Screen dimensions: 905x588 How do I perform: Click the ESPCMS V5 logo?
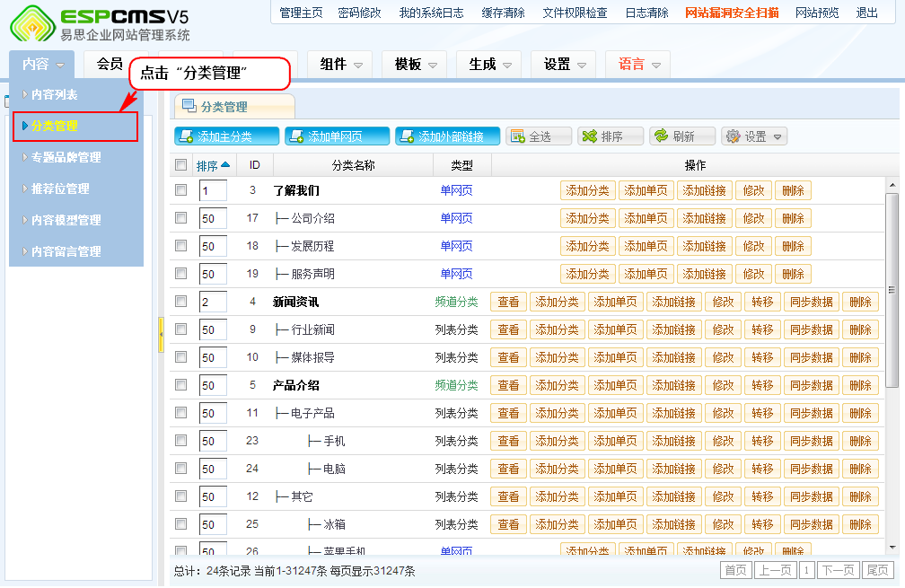pyautogui.click(x=100, y=23)
